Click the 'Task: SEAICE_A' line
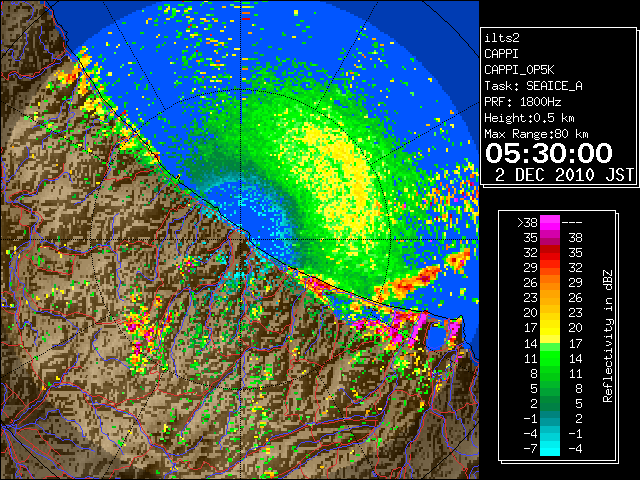The width and height of the screenshot is (640, 480). coord(533,86)
